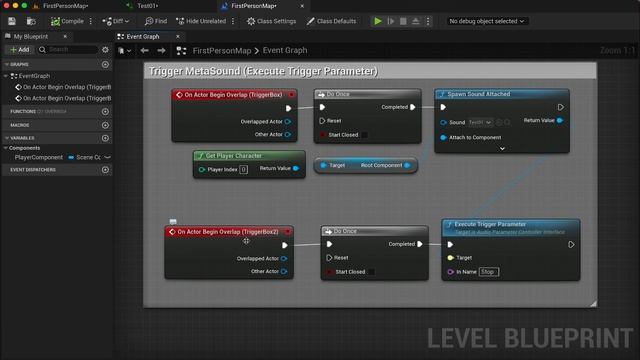
Task: Click the Root Component output pin
Action: (x=407, y=165)
